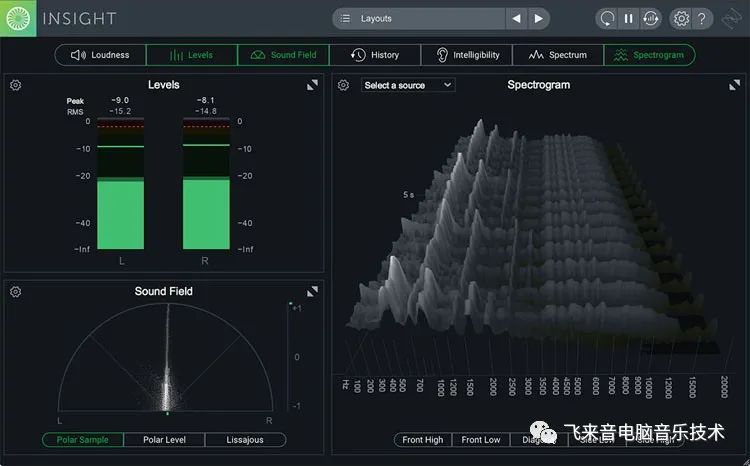Click the right channel level meter bar

coord(206,184)
